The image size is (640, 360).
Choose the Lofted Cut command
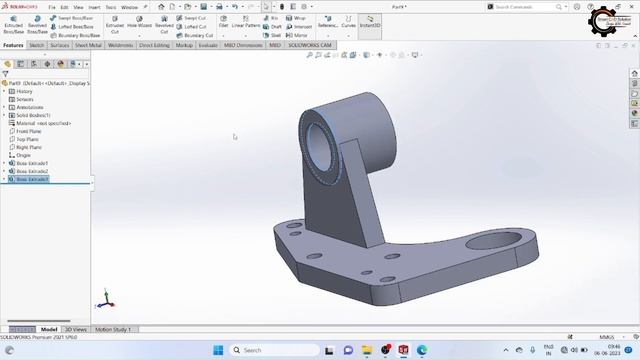coord(191,27)
